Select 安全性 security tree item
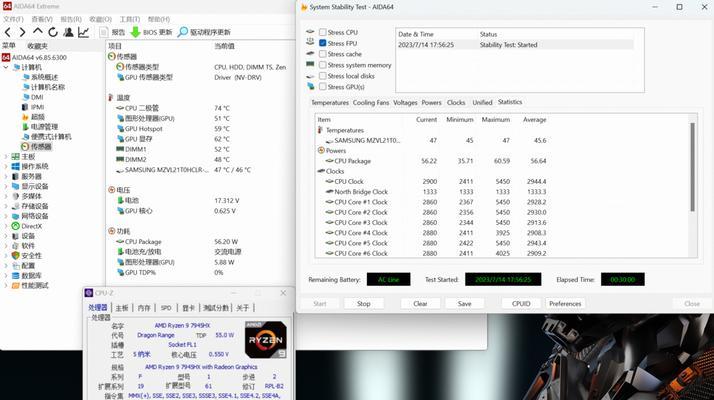Screen dimensions: 714x400 point(27,256)
